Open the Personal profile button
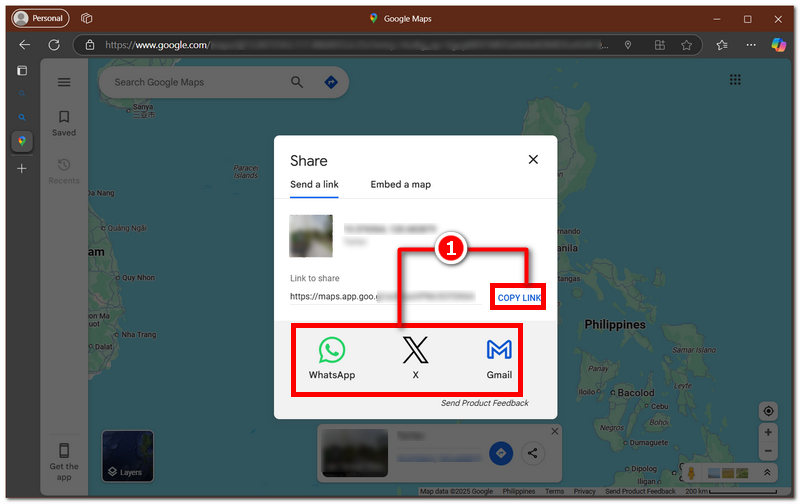 point(40,18)
